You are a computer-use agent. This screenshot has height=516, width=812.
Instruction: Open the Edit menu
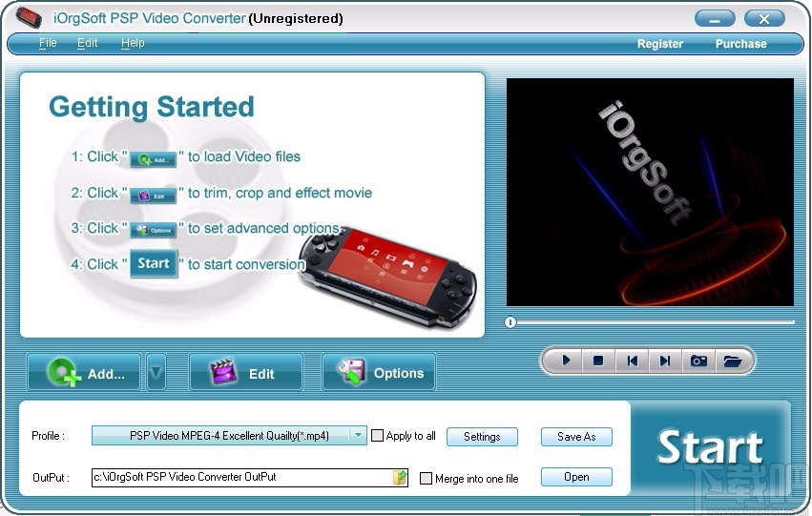[87, 43]
